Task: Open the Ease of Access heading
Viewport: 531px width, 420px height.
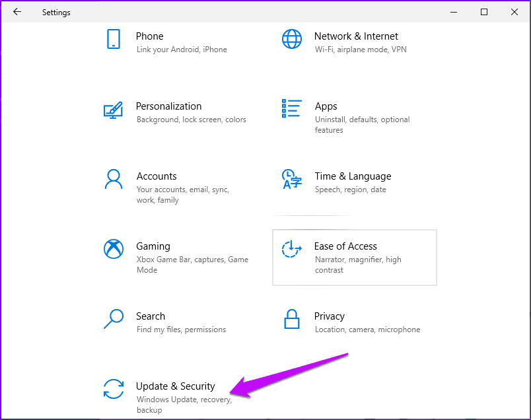Action: click(345, 246)
